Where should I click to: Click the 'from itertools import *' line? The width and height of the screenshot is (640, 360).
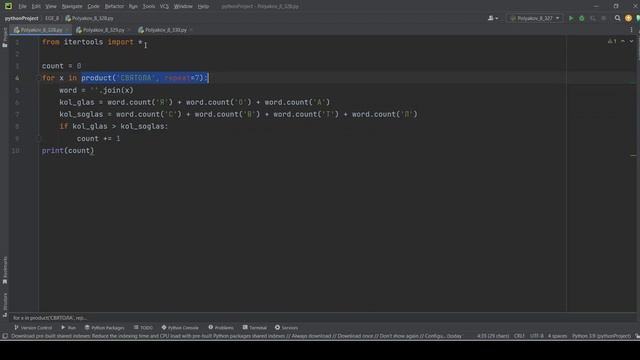[x=92, y=42]
